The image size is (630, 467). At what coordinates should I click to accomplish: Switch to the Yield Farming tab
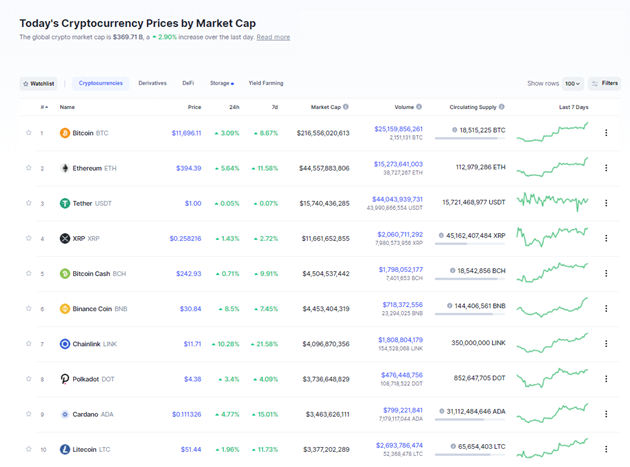(x=266, y=83)
